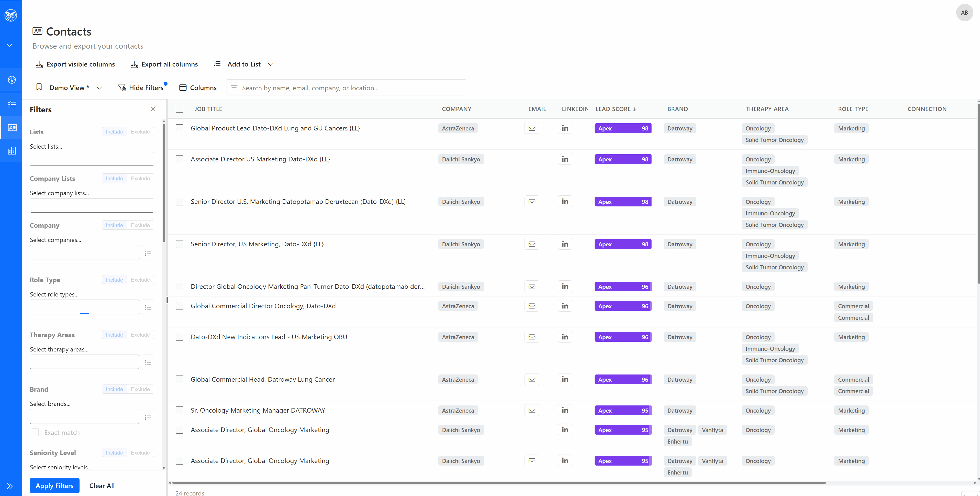The image size is (980, 496).
Task: Tick the Director Global Oncology Marketing Pan-Tumor row
Action: coord(180,287)
